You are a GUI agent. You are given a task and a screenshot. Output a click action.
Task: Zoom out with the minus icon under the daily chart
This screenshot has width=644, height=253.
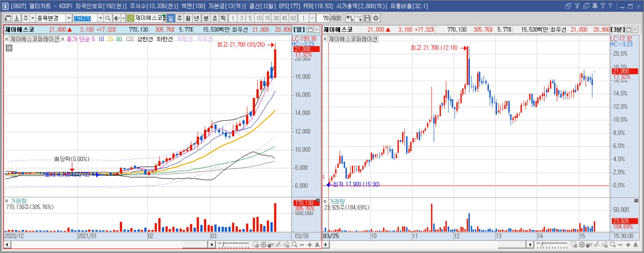point(302,245)
